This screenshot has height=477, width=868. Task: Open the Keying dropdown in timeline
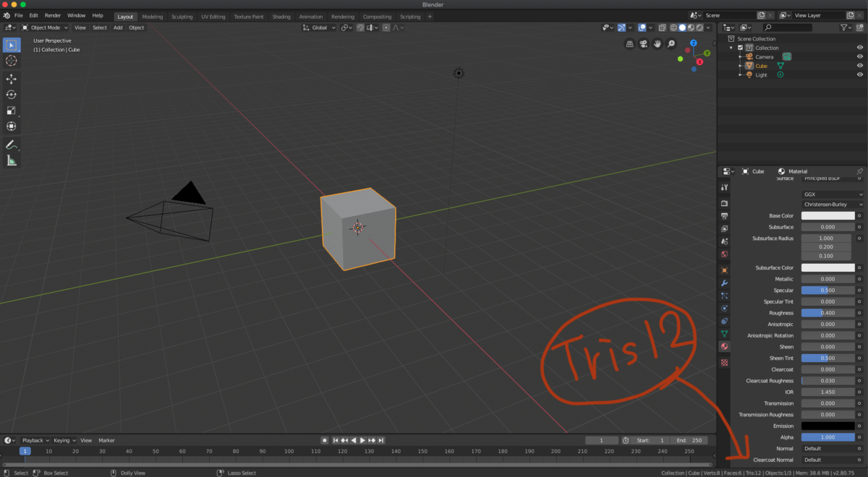(x=64, y=440)
